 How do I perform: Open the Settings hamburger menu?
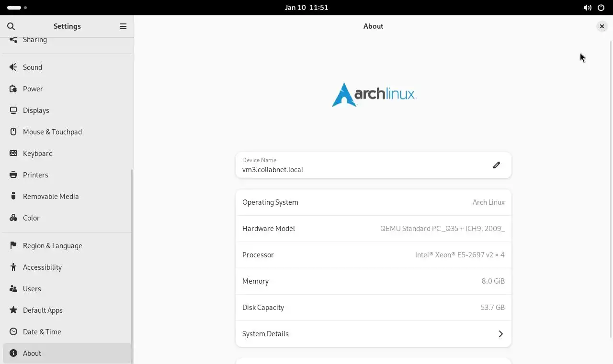[x=123, y=26]
